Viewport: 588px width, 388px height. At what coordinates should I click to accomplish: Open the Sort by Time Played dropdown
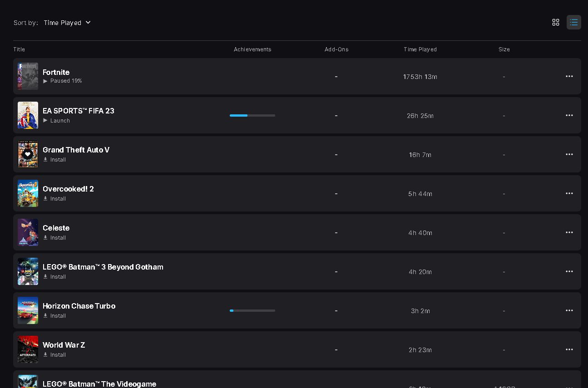pos(67,22)
